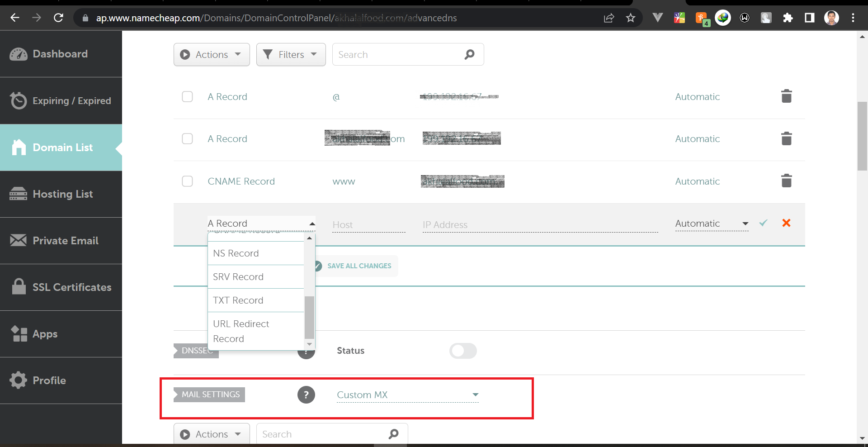Open the lower Actions dropdown

(x=212, y=434)
